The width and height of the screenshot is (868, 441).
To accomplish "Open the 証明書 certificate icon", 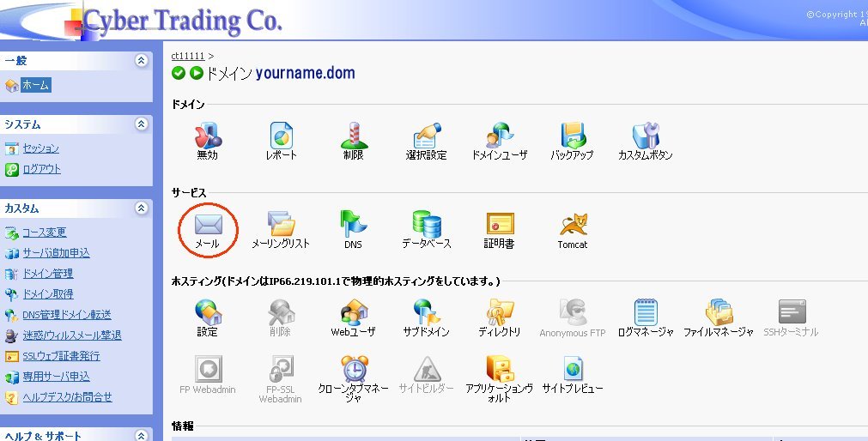I will [x=499, y=226].
